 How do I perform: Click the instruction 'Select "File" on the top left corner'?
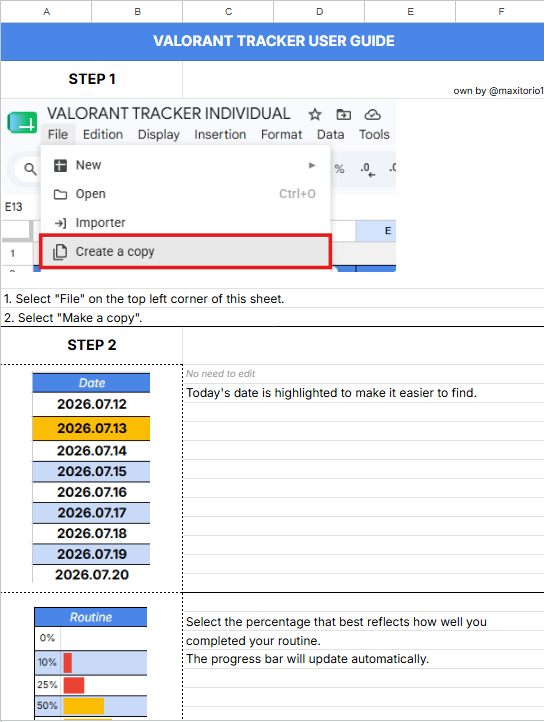[x=144, y=299]
